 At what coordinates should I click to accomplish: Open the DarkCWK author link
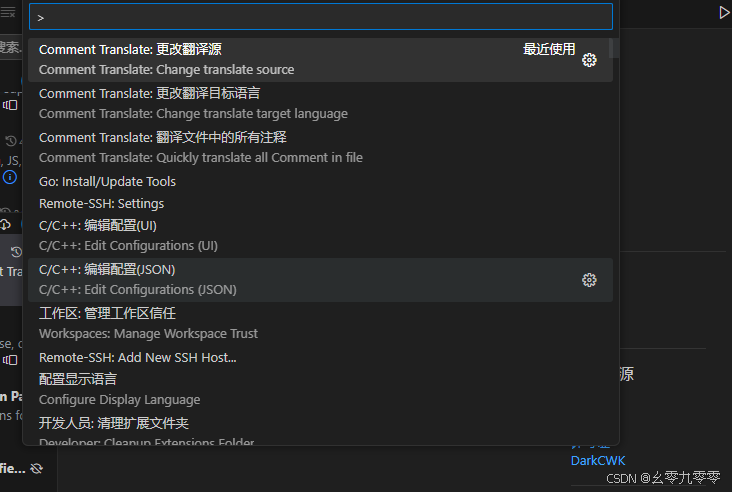[598, 461]
